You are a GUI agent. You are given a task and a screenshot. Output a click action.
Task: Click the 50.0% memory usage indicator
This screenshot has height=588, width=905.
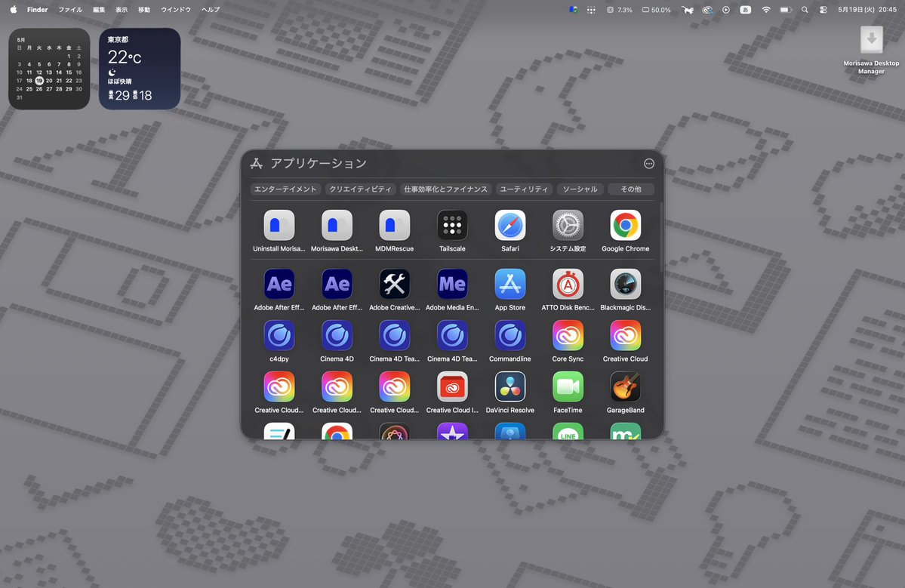(656, 10)
